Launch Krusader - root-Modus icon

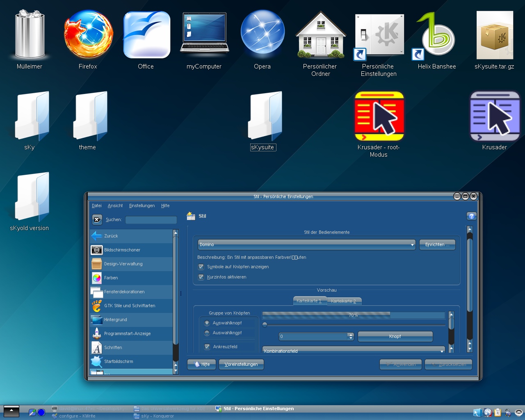[x=379, y=116]
